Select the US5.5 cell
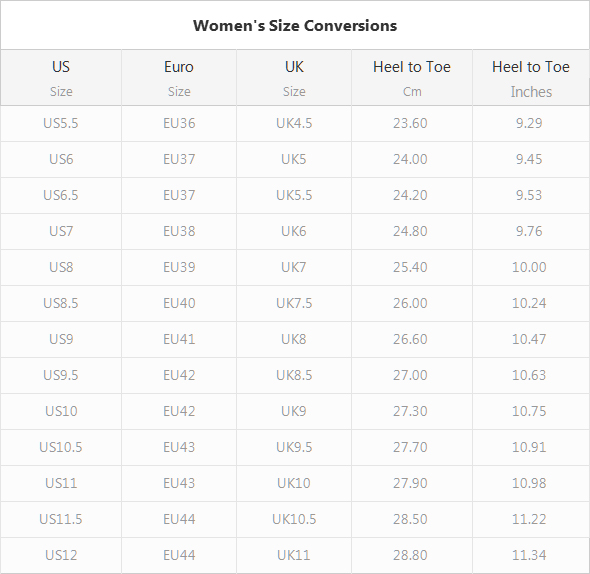The width and height of the screenshot is (590, 574). click(x=61, y=123)
